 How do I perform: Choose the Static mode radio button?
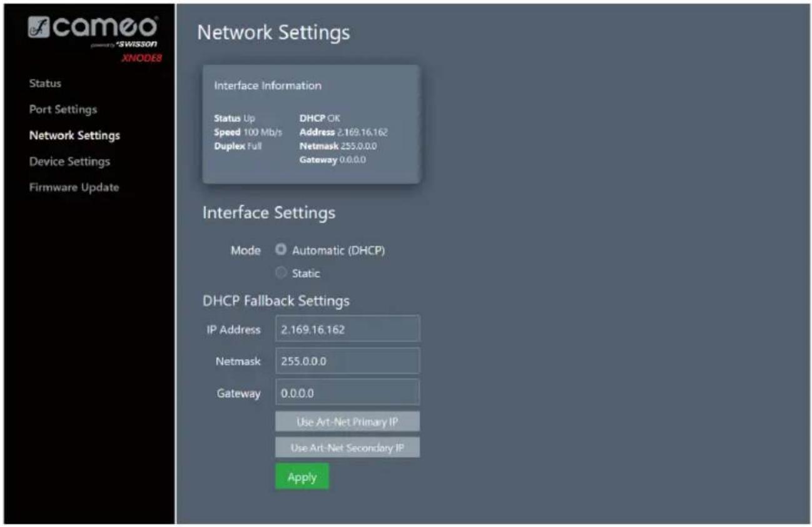click(x=281, y=273)
